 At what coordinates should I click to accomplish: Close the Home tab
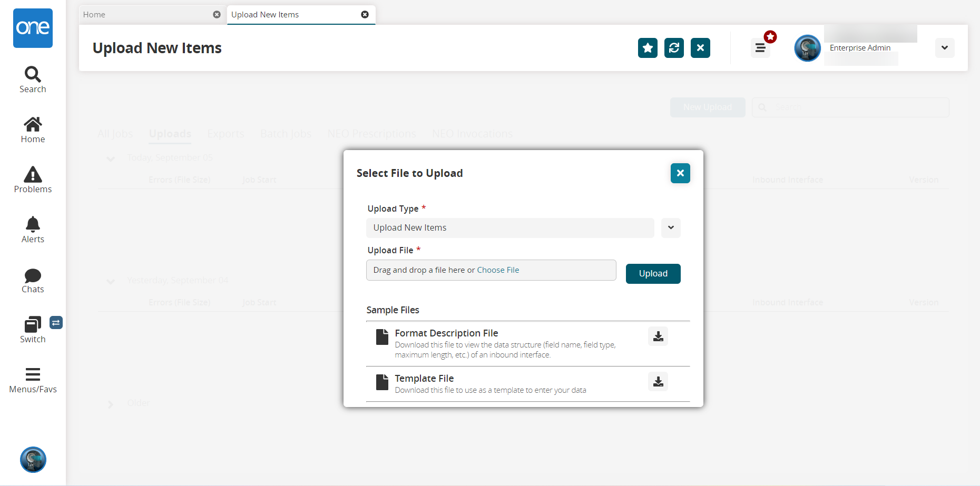tap(217, 15)
